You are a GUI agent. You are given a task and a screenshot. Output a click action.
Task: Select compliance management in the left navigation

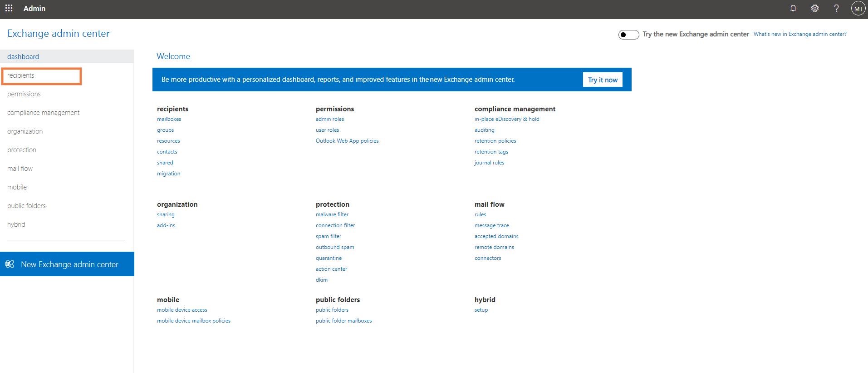[44, 113]
